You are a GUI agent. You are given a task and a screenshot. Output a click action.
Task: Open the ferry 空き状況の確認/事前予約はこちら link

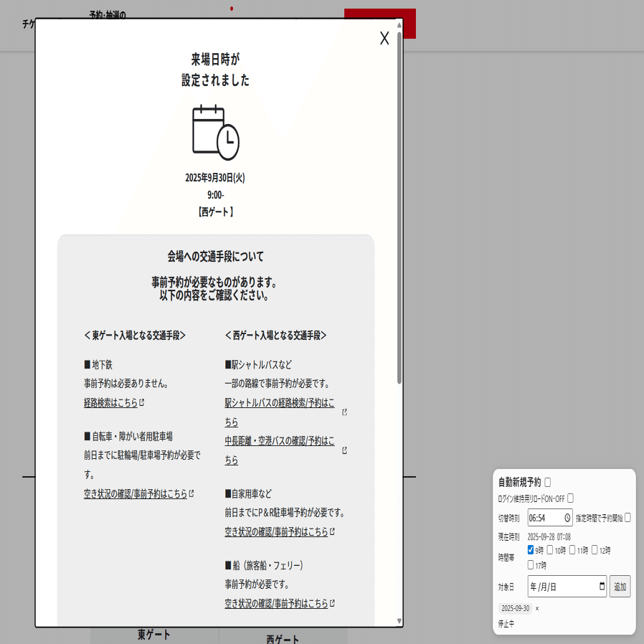pyautogui.click(x=276, y=603)
